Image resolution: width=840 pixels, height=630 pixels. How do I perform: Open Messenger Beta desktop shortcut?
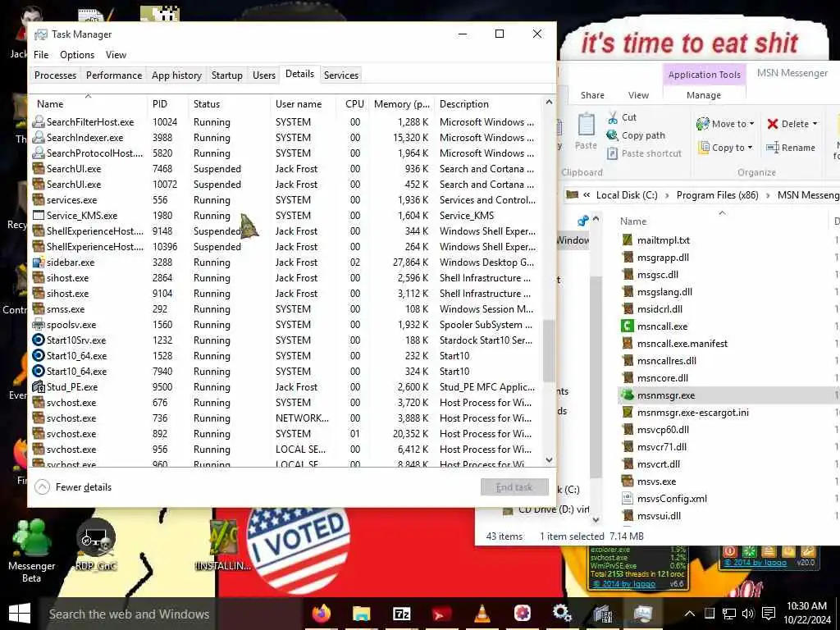[x=32, y=551]
